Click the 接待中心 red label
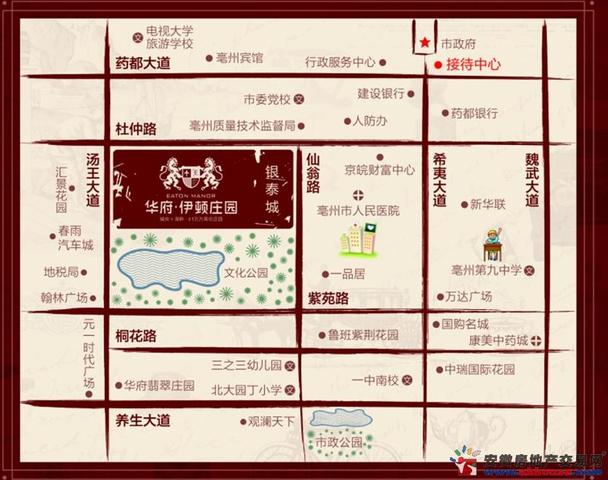608x480 pixels. (x=473, y=64)
